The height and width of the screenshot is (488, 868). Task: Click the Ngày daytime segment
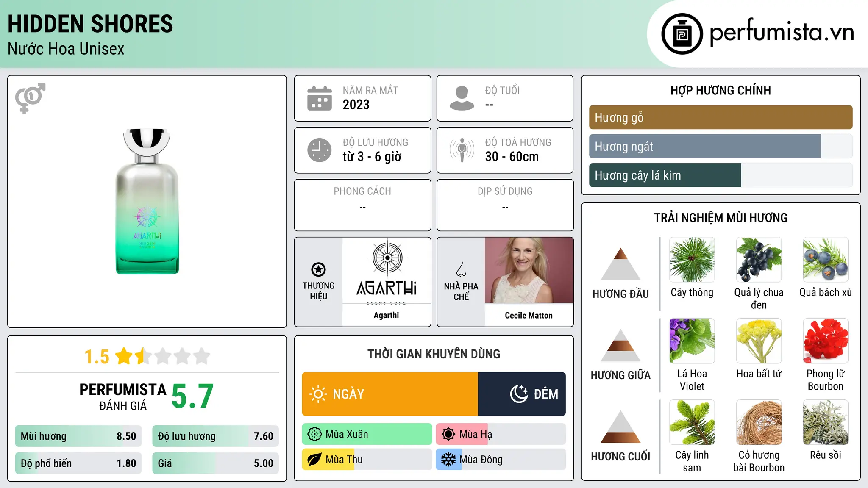point(390,394)
